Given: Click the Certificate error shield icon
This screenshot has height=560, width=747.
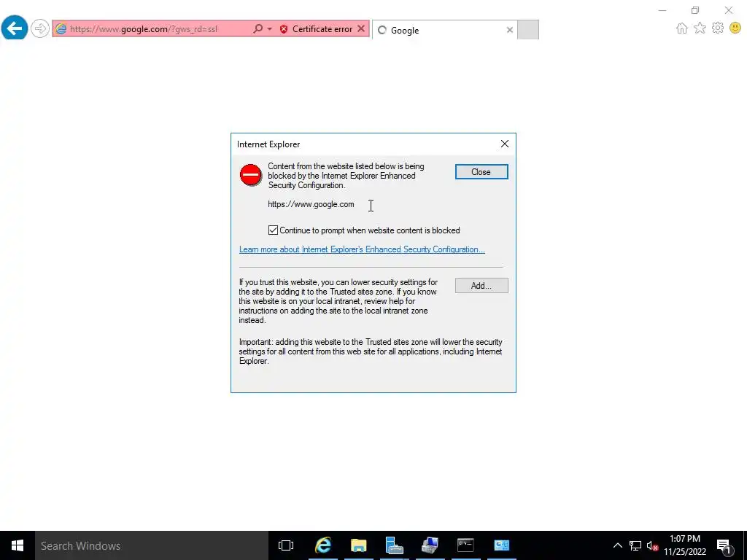Looking at the screenshot, I should click(x=284, y=29).
